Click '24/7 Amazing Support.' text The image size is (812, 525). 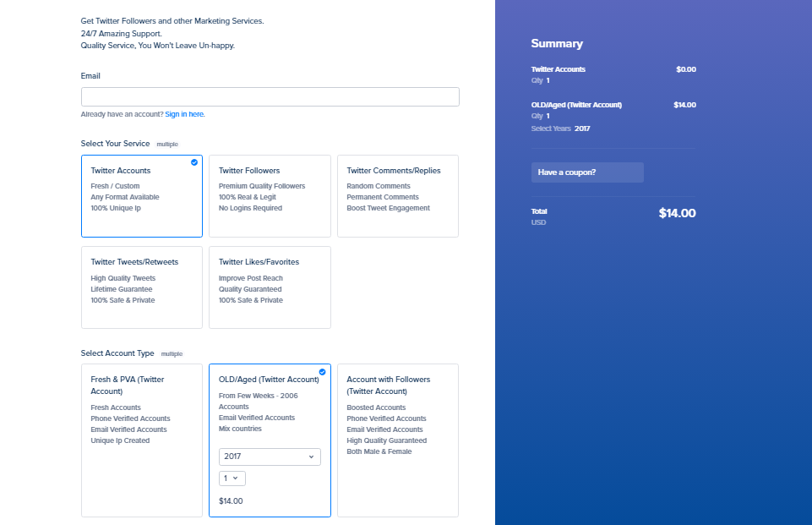121,34
